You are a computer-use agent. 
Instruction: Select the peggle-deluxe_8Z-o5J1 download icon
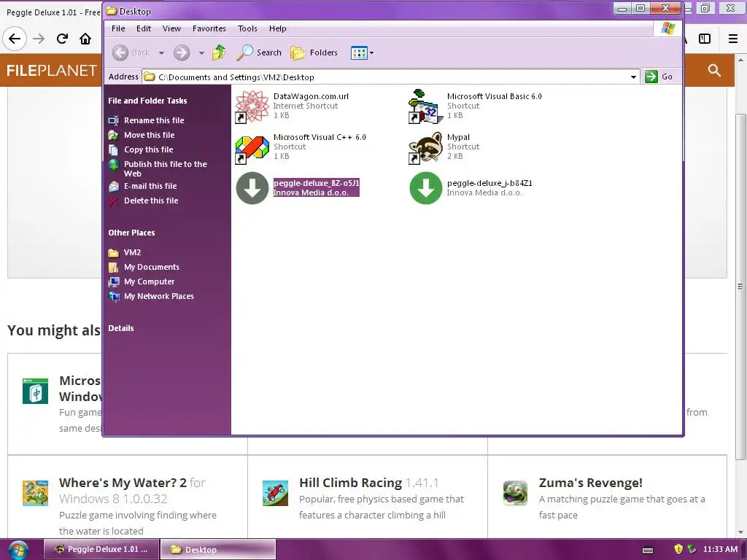tap(252, 188)
